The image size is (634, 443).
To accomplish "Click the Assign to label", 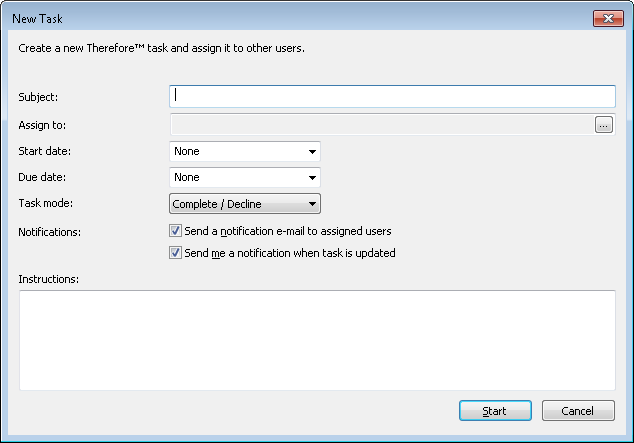I will (41, 125).
